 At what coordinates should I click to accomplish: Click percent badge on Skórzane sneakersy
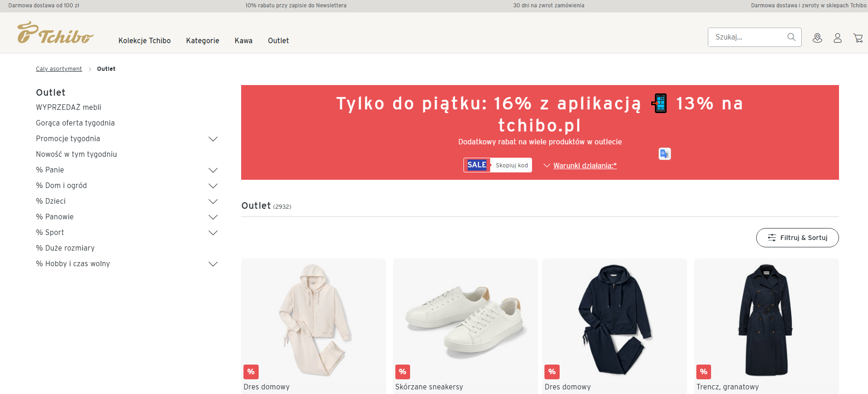click(x=403, y=371)
